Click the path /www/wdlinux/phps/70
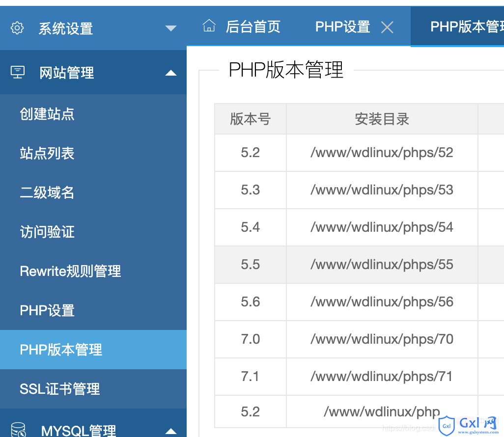The image size is (504, 437). pyautogui.click(x=382, y=339)
